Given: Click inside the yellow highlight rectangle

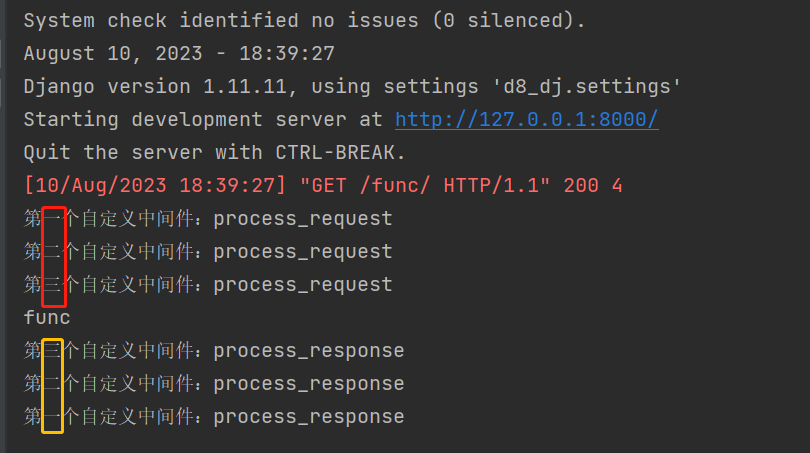Looking at the screenshot, I should tap(53, 386).
